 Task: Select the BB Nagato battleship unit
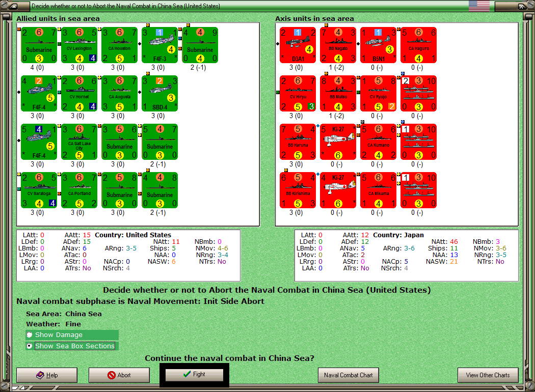pyautogui.click(x=338, y=45)
